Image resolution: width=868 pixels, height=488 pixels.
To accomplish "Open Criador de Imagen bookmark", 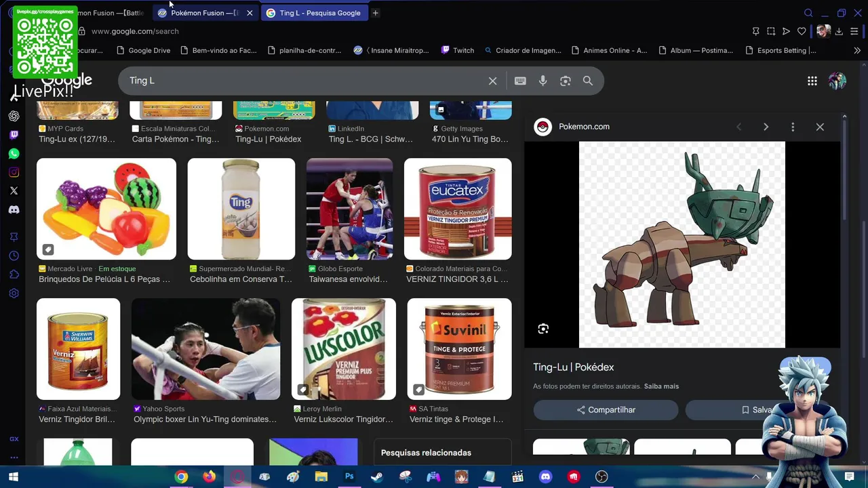I will (522, 50).
